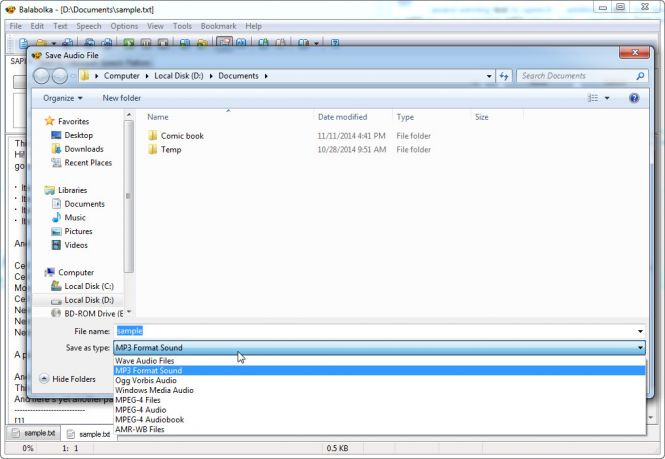
Task: Click the File name text field
Action: click(375, 331)
